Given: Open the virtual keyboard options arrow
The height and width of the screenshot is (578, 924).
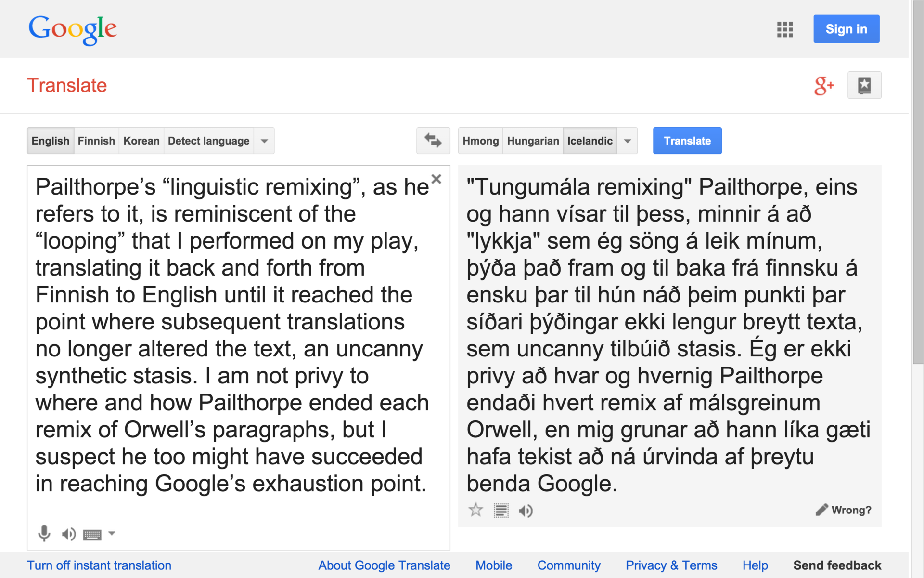Looking at the screenshot, I should coord(112,533).
